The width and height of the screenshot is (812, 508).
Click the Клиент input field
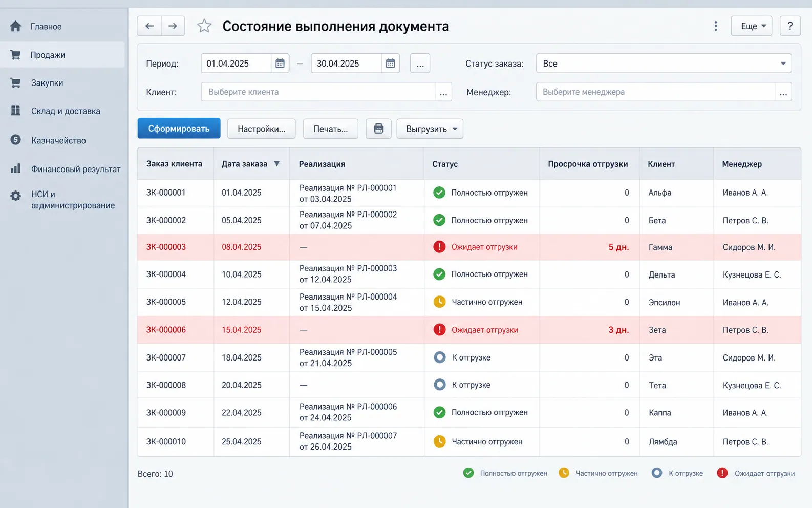[x=318, y=92]
